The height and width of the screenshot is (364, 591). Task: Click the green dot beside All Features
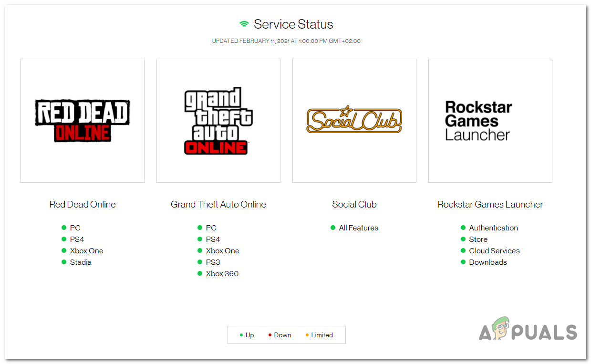coord(333,228)
